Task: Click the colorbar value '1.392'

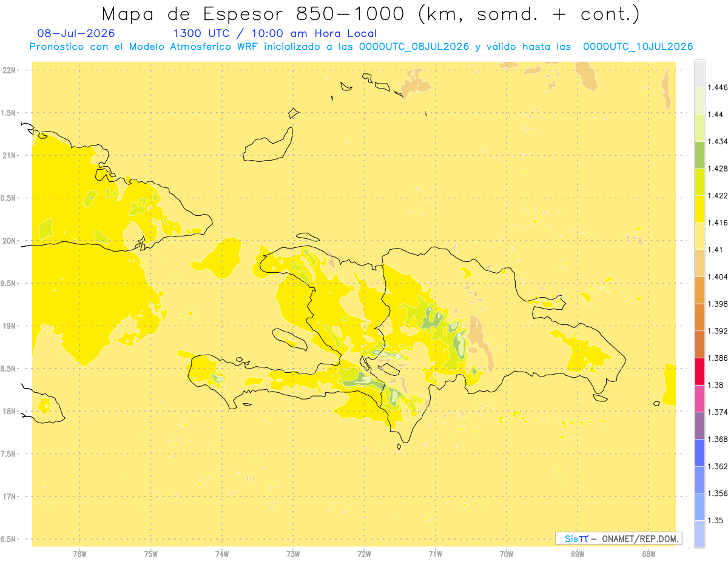Action: [x=717, y=331]
